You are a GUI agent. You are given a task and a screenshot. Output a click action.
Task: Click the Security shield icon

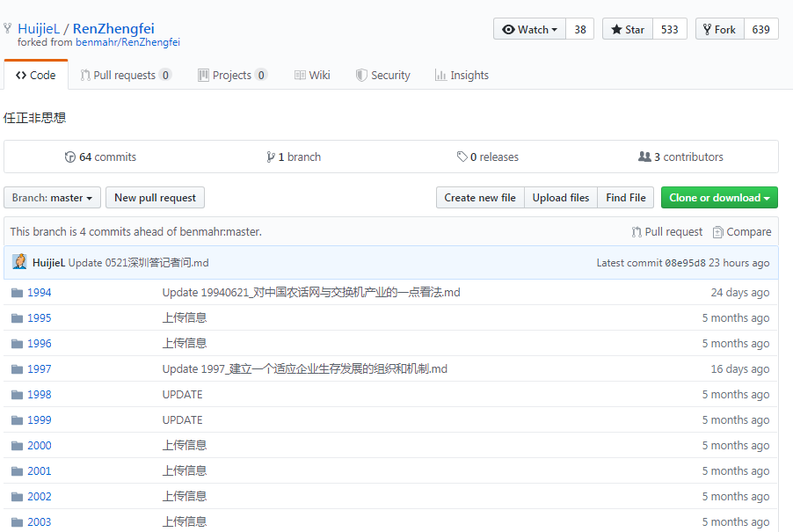coord(361,76)
